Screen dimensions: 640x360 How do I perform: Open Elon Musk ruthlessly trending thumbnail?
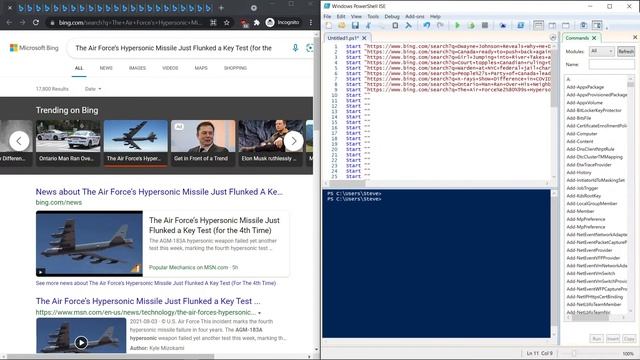(x=271, y=143)
